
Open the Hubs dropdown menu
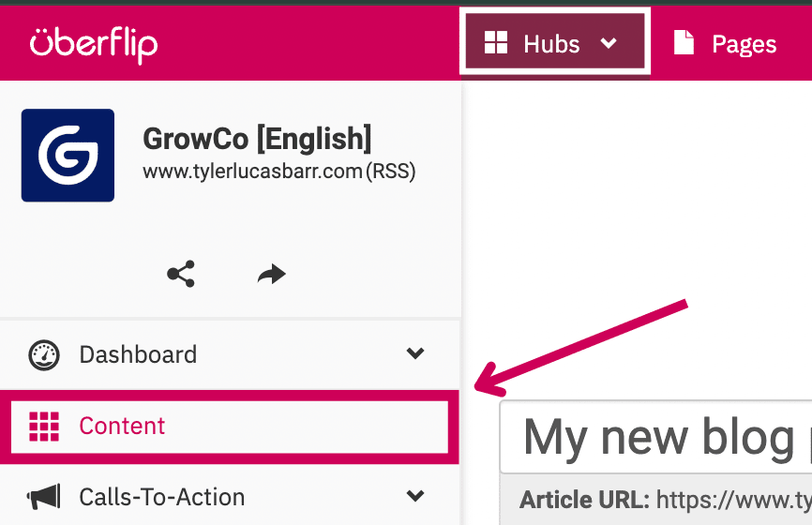(x=555, y=41)
